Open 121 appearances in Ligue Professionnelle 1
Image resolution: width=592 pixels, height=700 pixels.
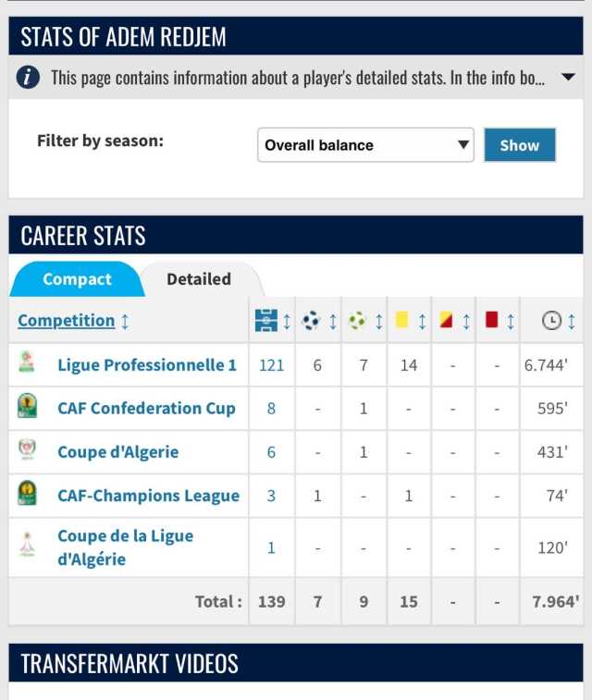coord(271,365)
